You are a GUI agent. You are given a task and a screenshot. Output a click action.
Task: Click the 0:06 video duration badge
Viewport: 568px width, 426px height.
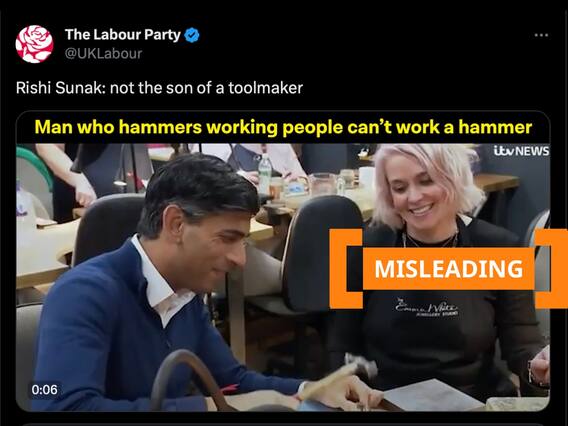pyautogui.click(x=44, y=390)
